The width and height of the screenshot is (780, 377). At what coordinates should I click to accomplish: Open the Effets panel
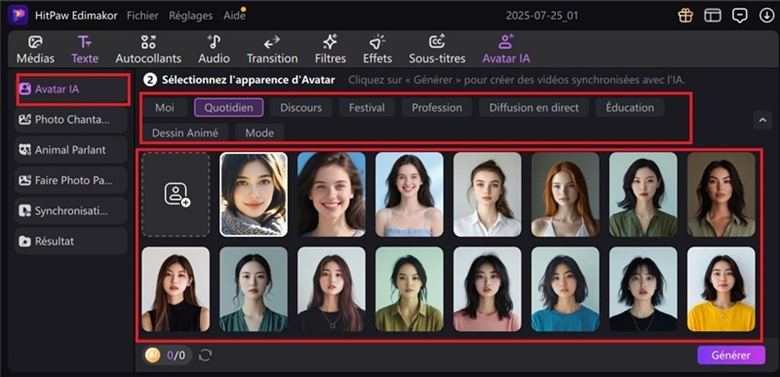[377, 50]
